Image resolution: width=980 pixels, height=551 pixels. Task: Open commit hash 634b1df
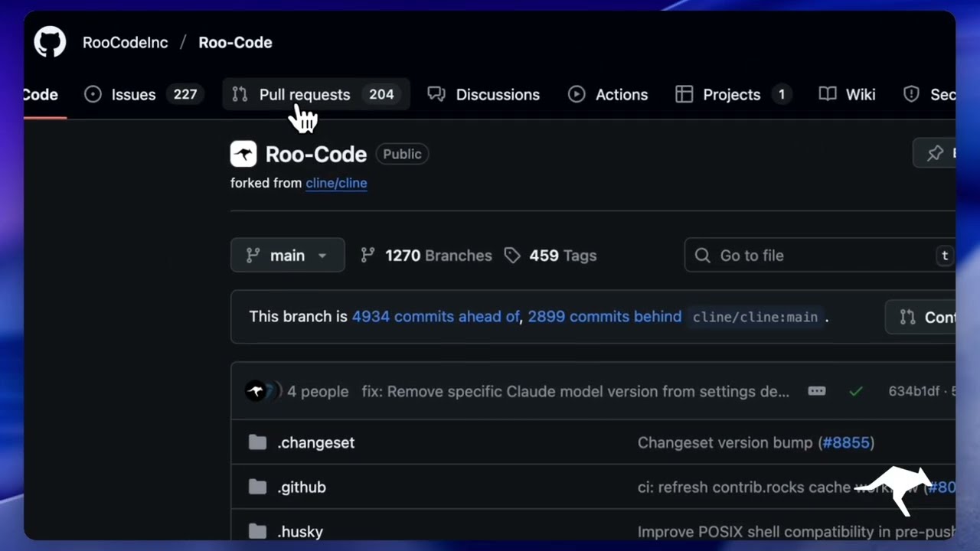(914, 392)
